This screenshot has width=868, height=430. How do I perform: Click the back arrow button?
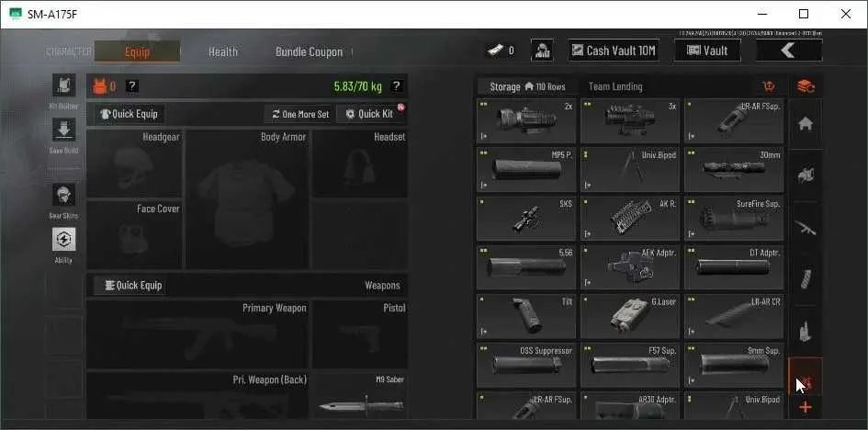789,51
